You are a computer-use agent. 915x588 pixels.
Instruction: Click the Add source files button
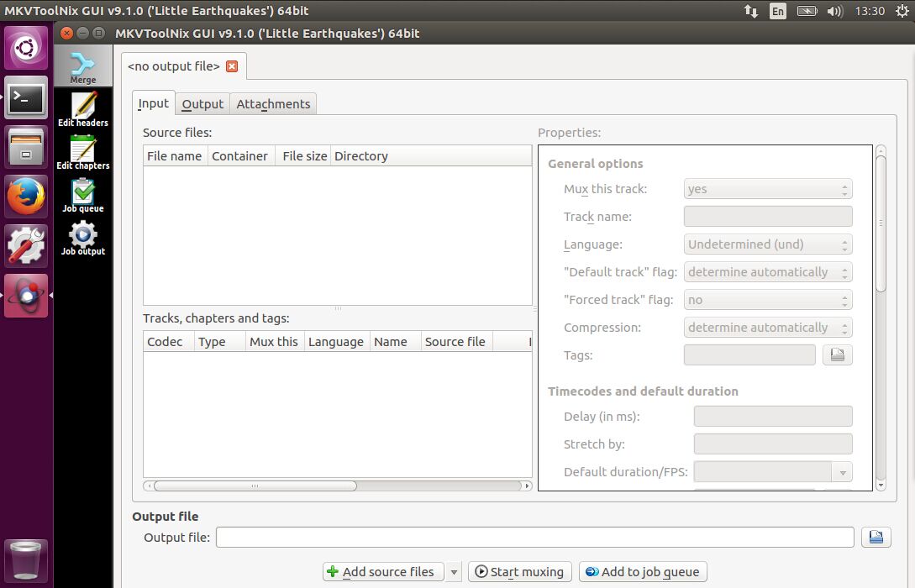[x=383, y=572]
